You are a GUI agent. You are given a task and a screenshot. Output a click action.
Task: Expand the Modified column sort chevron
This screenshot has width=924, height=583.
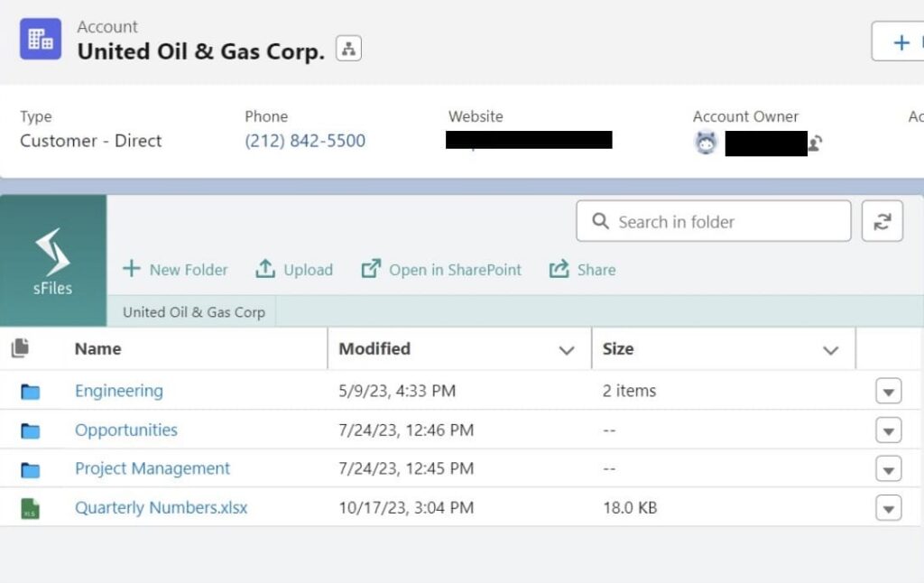(x=567, y=350)
